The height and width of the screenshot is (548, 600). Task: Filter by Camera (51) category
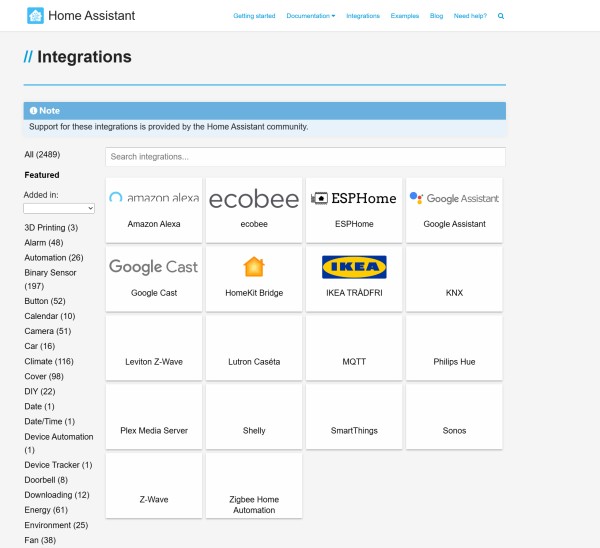tap(47, 331)
